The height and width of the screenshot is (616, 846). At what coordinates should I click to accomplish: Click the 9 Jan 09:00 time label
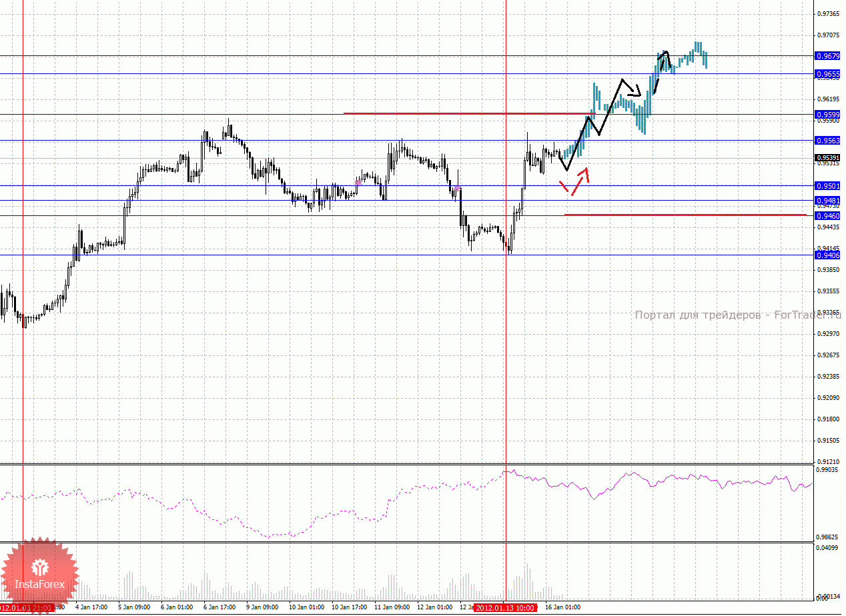pos(262,607)
